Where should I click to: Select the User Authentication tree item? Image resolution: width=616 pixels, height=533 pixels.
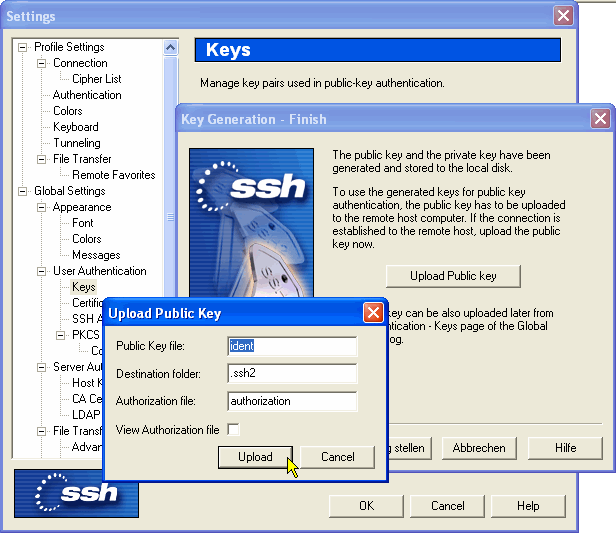(100, 271)
